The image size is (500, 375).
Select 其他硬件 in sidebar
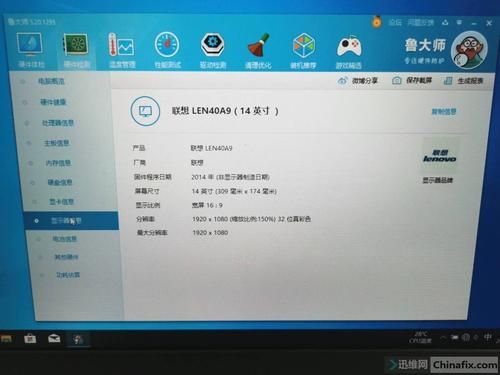tap(66, 257)
